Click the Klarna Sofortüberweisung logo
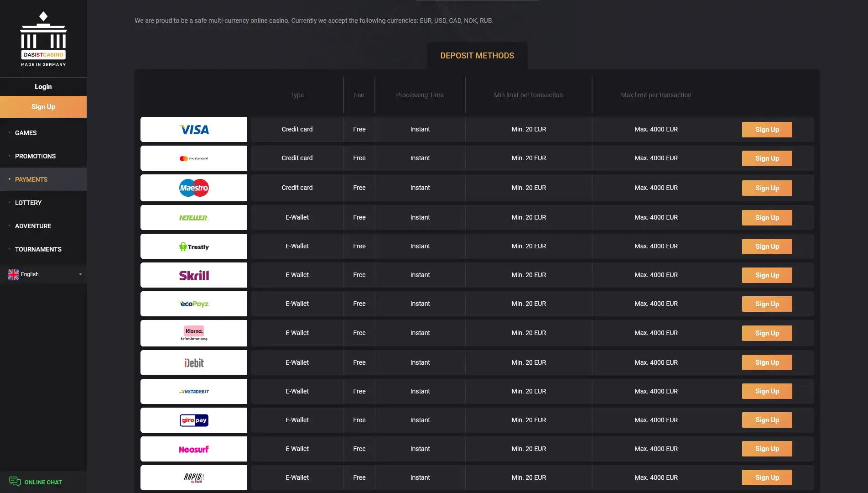The width and height of the screenshot is (868, 493). [x=194, y=333]
